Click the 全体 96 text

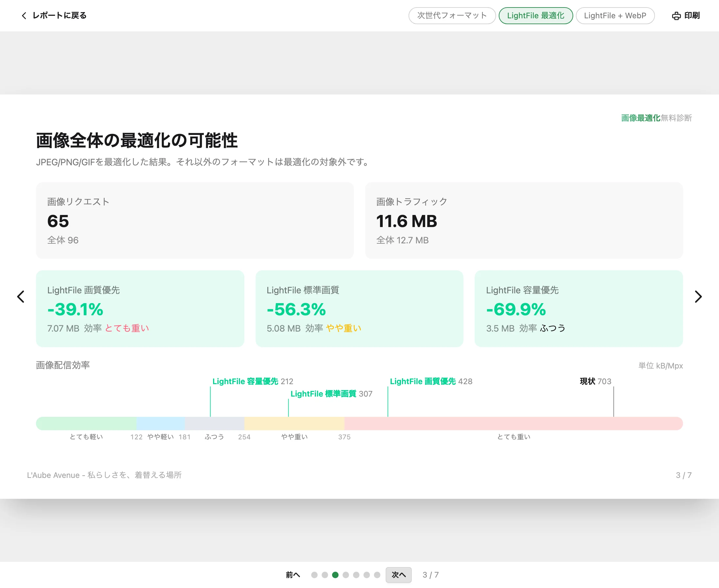click(63, 240)
